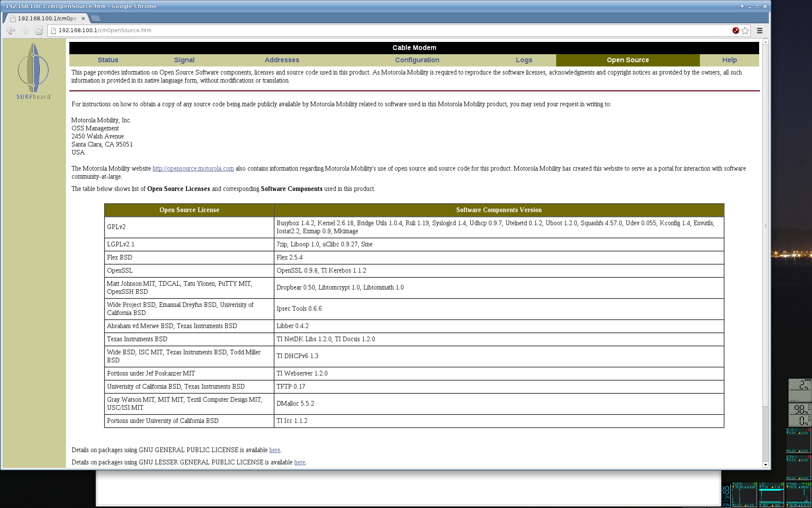Click the SURFboard logo in the sidebar
Image resolution: width=812 pixels, height=508 pixels.
pyautogui.click(x=33, y=71)
